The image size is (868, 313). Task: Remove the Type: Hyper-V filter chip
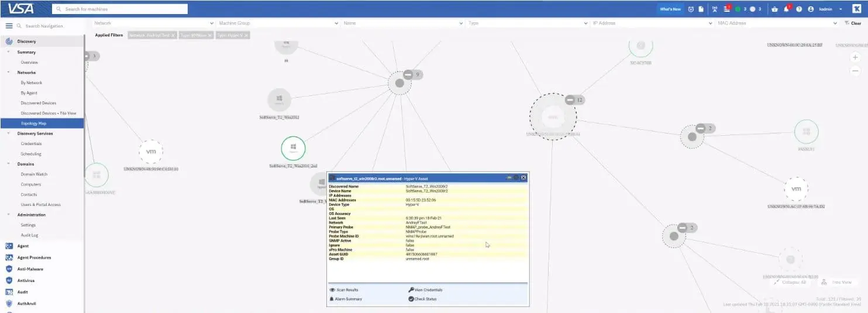246,35
